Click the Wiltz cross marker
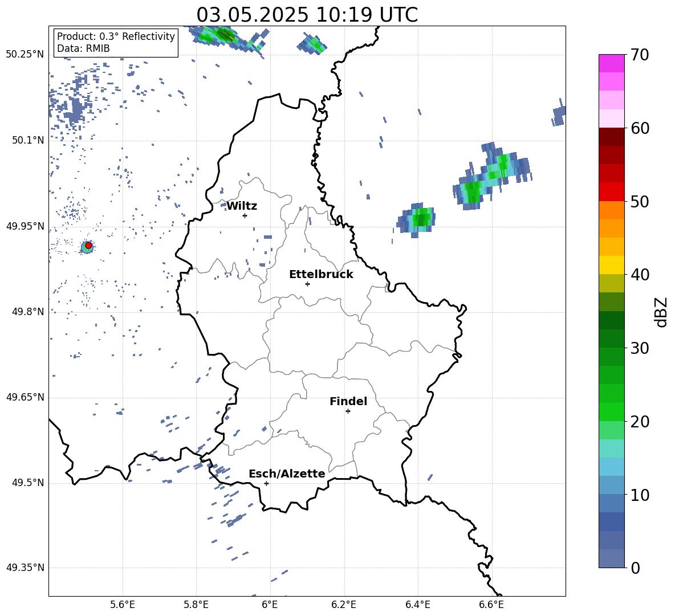The width and height of the screenshot is (675, 616). (245, 215)
